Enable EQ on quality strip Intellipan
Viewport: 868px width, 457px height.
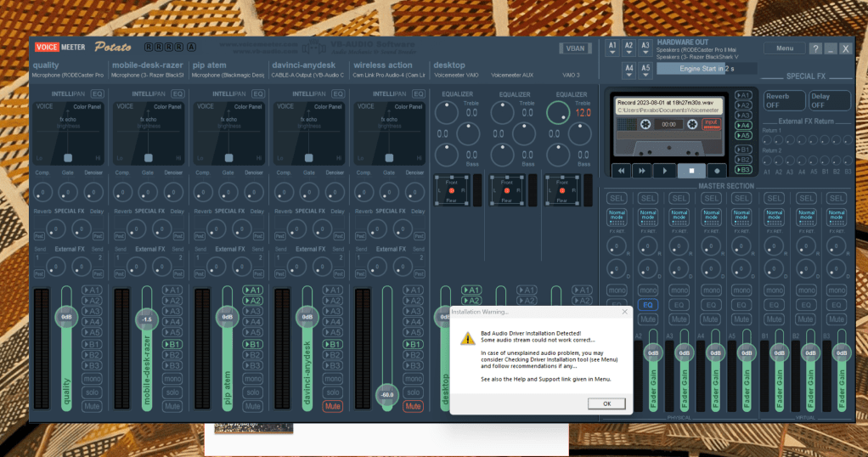[x=98, y=93]
